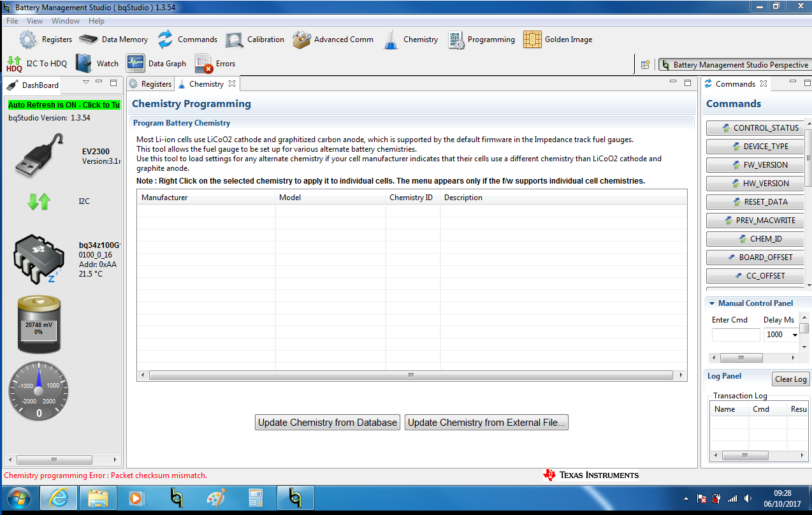The width and height of the screenshot is (812, 515).
Task: Maximize the Chemistry editor pane
Action: [x=688, y=82]
